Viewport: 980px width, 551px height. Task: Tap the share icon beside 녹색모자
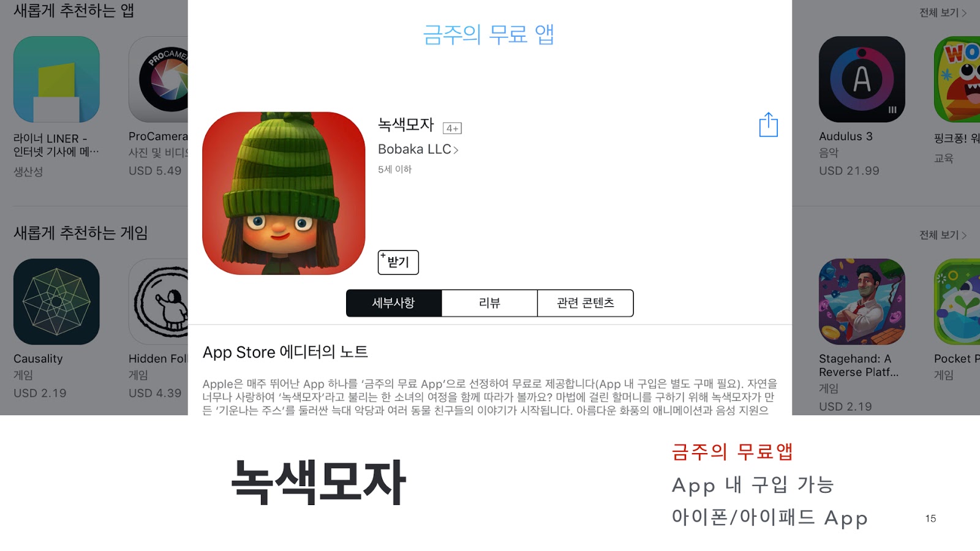tap(768, 125)
